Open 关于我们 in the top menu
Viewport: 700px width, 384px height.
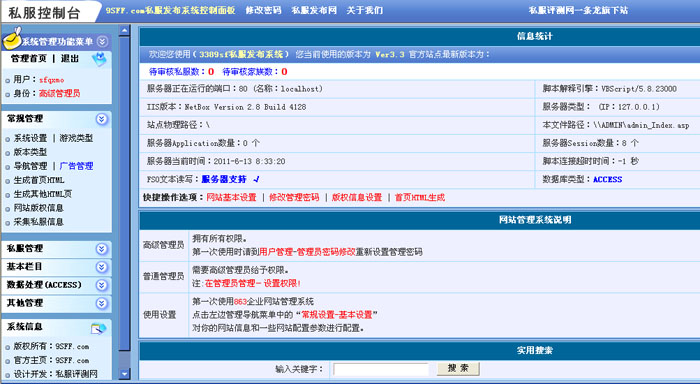click(x=365, y=10)
